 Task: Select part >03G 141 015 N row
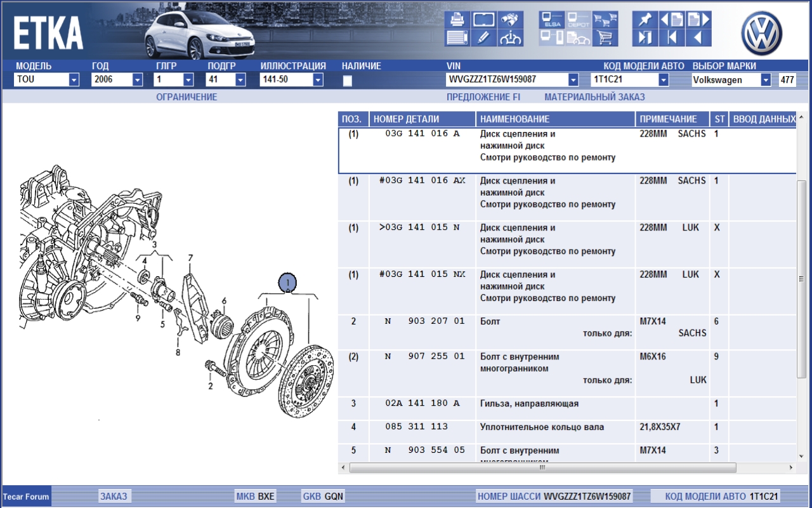click(x=567, y=244)
